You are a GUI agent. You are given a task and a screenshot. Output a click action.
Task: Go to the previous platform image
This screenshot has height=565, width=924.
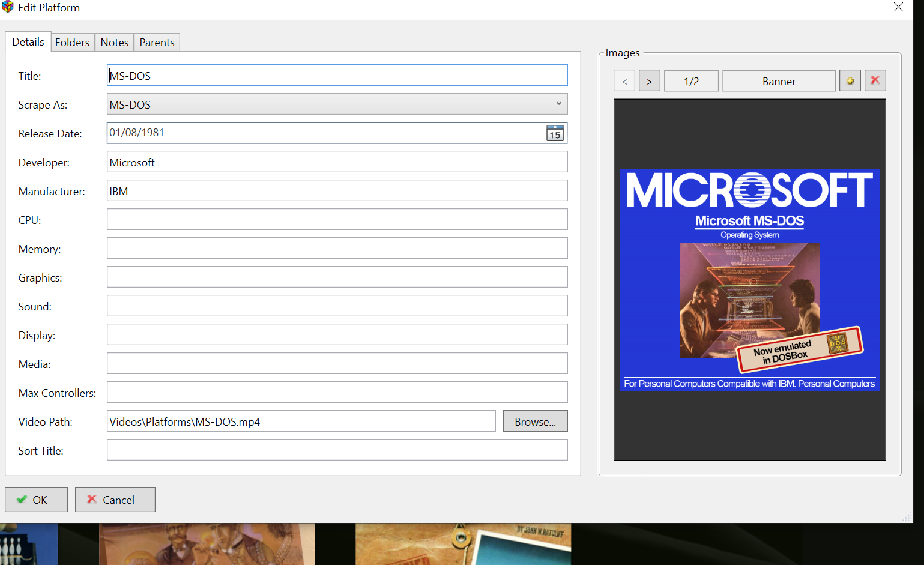click(x=624, y=81)
